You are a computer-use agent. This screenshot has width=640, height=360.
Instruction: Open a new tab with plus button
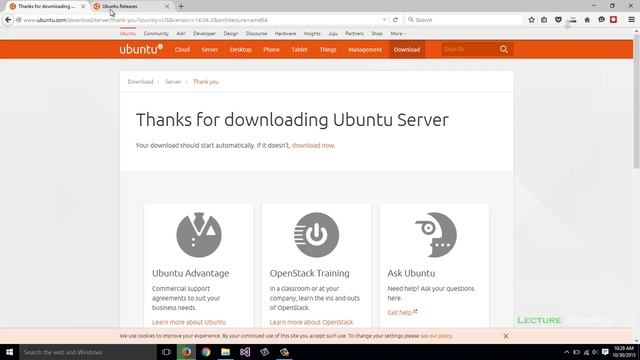pos(181,6)
